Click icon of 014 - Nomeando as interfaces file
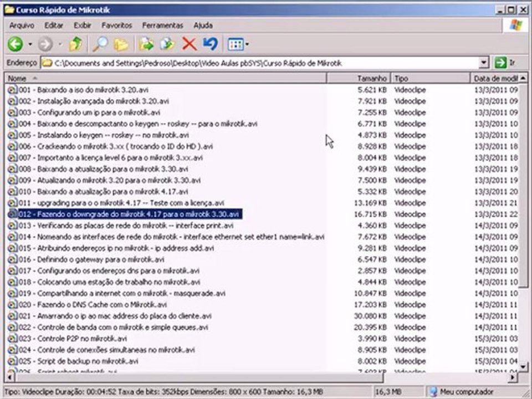This screenshot has width=532, height=399. [13, 237]
